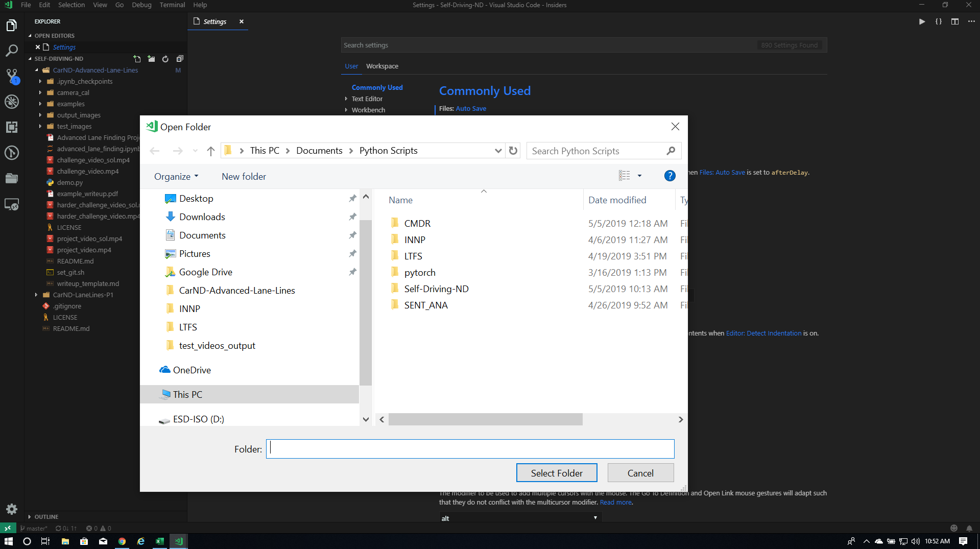Click the refresh icon in Open Folder dialog
This screenshot has width=980, height=549.
(513, 151)
